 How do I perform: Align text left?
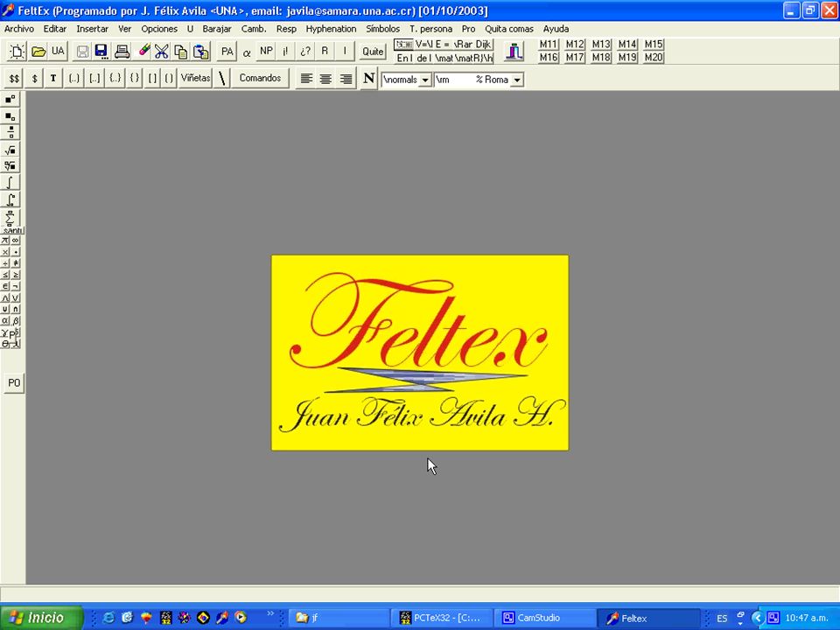pyautogui.click(x=306, y=79)
